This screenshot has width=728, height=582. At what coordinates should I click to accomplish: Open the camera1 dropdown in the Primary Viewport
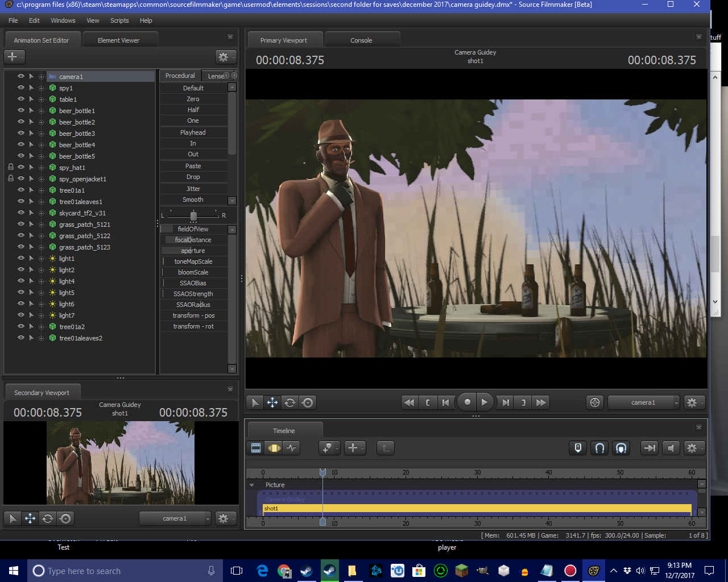[x=644, y=402]
